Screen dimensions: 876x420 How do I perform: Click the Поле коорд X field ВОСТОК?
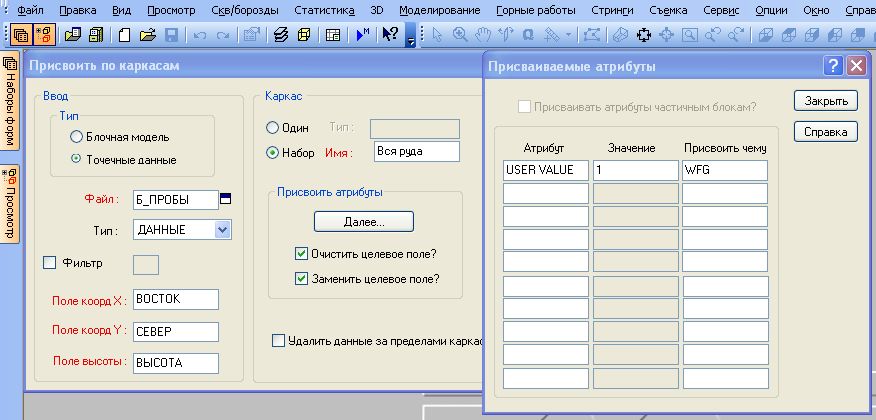(x=175, y=299)
